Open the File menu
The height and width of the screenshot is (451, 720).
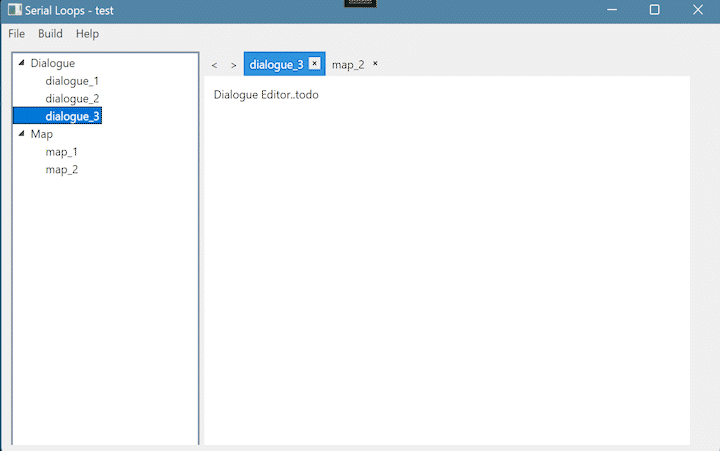click(x=17, y=34)
